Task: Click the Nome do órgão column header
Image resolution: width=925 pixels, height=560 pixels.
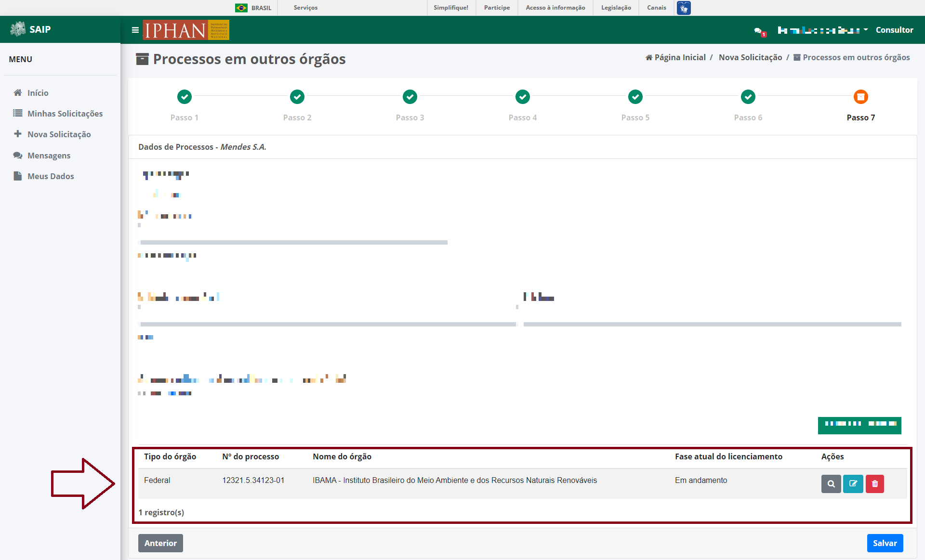Action: click(342, 456)
